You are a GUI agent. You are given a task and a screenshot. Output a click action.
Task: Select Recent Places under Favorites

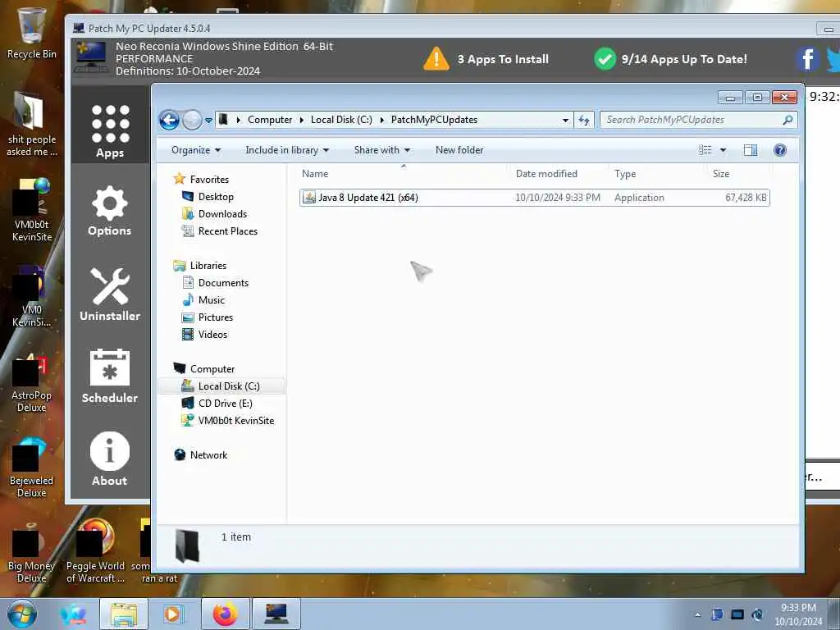220,231
